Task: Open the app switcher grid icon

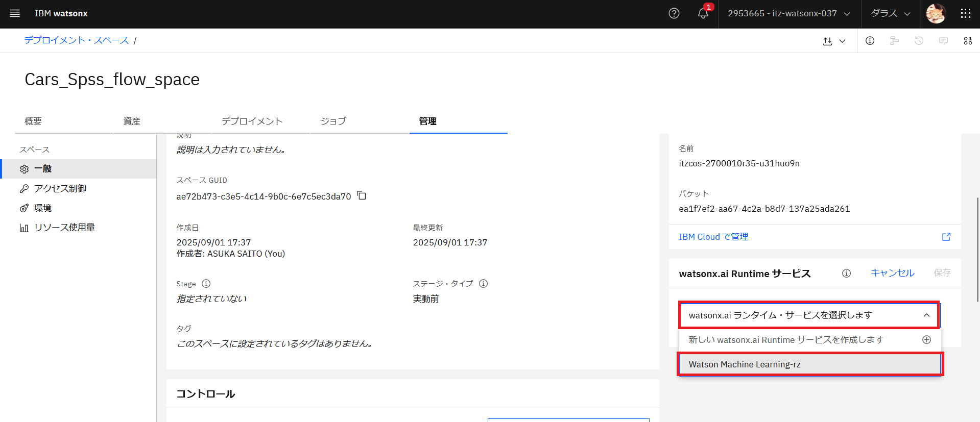Action: click(x=965, y=14)
